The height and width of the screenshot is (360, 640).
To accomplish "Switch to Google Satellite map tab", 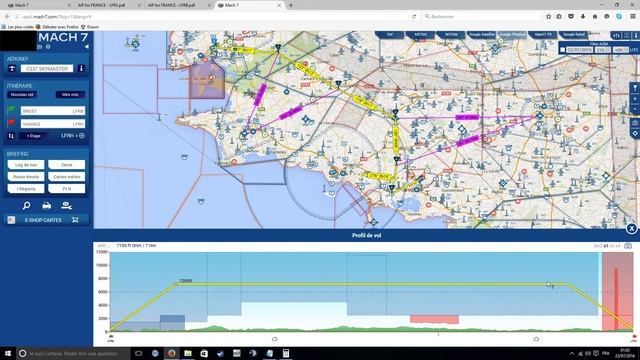I will click(482, 35).
